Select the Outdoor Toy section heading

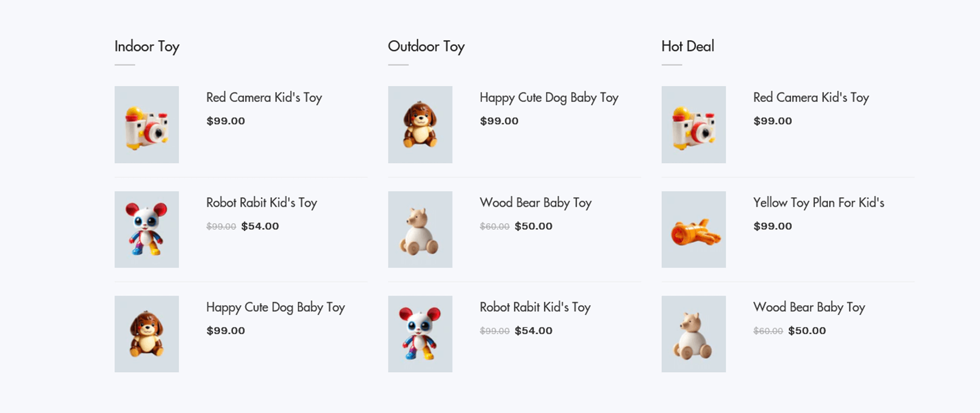[x=426, y=46]
